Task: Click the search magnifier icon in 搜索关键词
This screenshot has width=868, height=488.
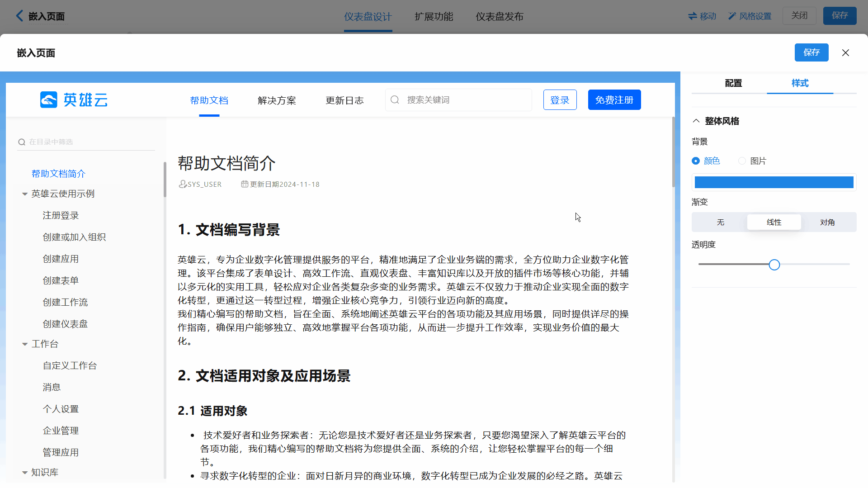Action: pos(395,99)
